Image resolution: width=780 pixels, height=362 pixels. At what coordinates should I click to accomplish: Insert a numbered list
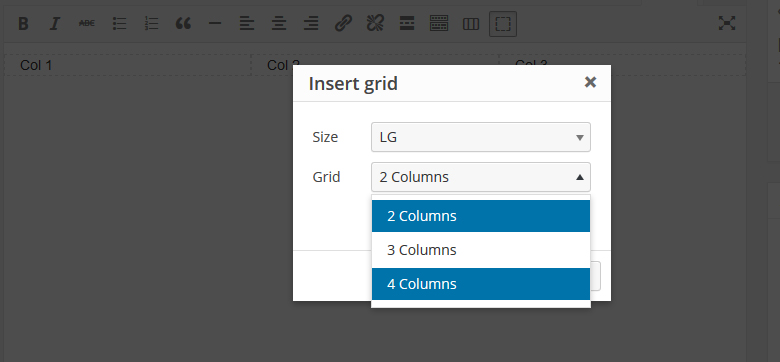[x=151, y=23]
